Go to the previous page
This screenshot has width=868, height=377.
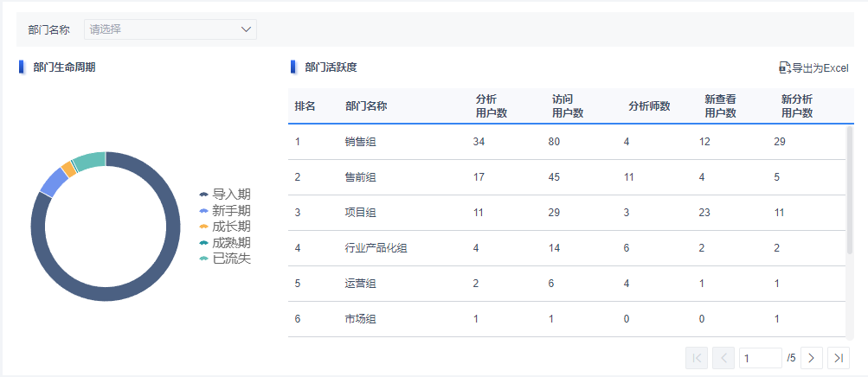(723, 357)
